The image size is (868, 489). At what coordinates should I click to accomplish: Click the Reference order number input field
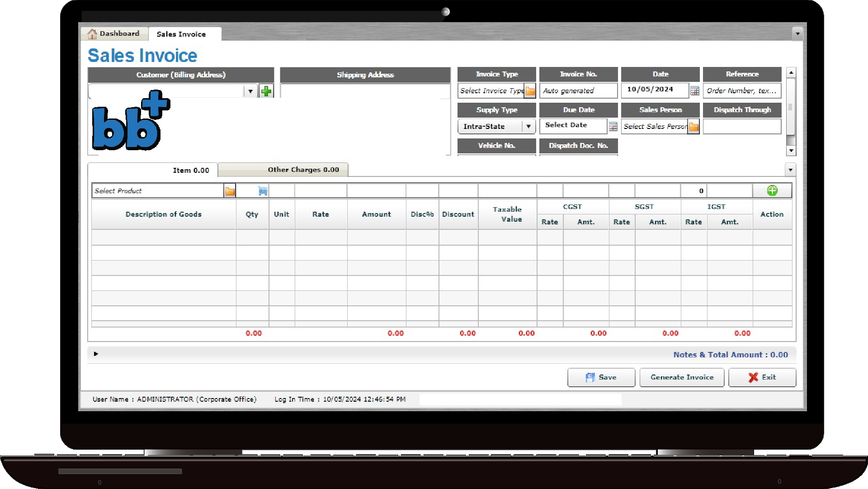point(741,91)
